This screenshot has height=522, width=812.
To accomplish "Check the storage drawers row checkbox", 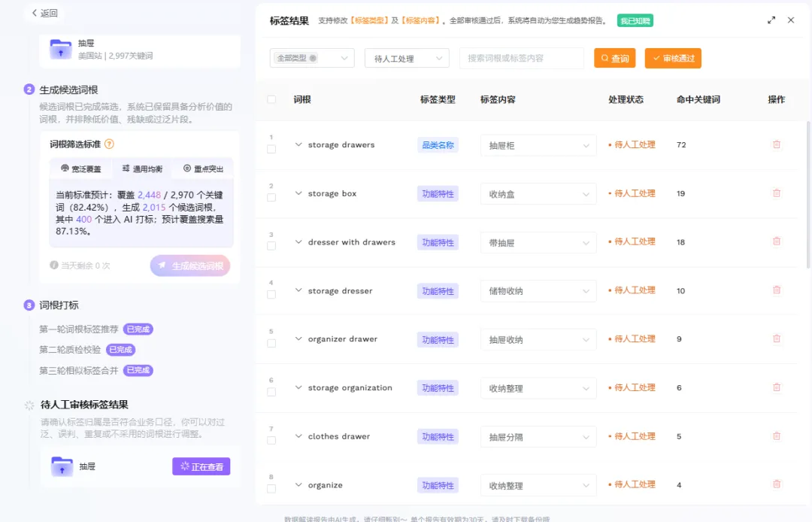I will pos(271,149).
